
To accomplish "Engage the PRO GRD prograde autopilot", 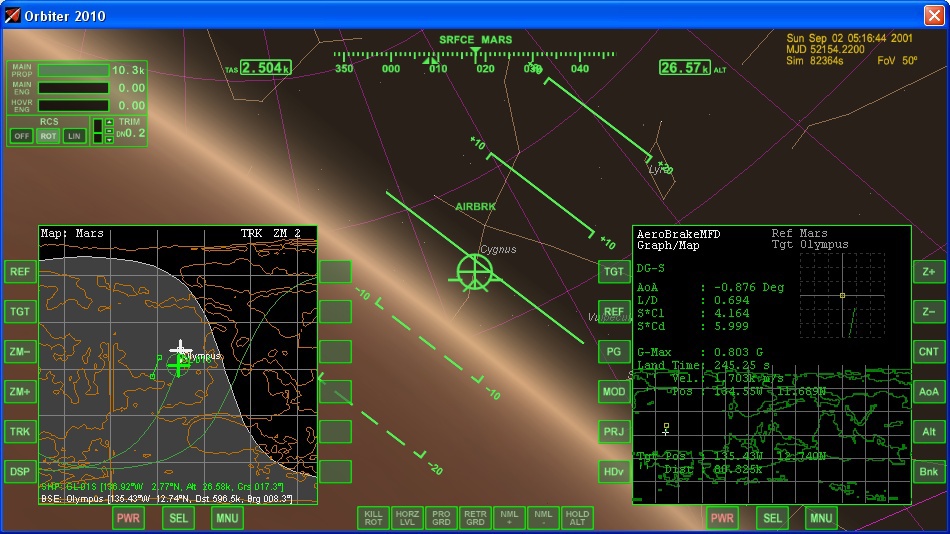I will pyautogui.click(x=441, y=517).
